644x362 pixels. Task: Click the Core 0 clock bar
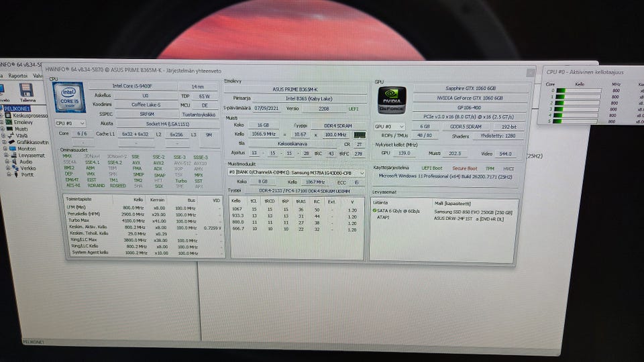click(x=578, y=90)
